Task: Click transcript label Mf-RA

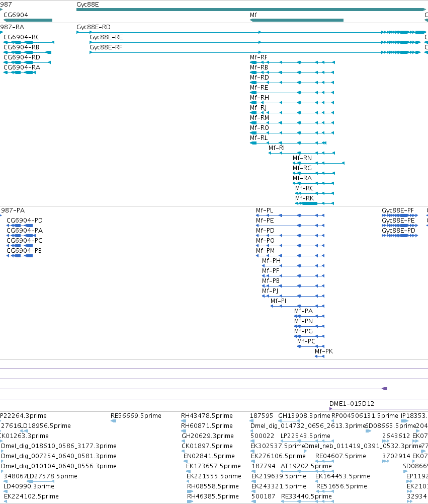Action: (x=302, y=178)
